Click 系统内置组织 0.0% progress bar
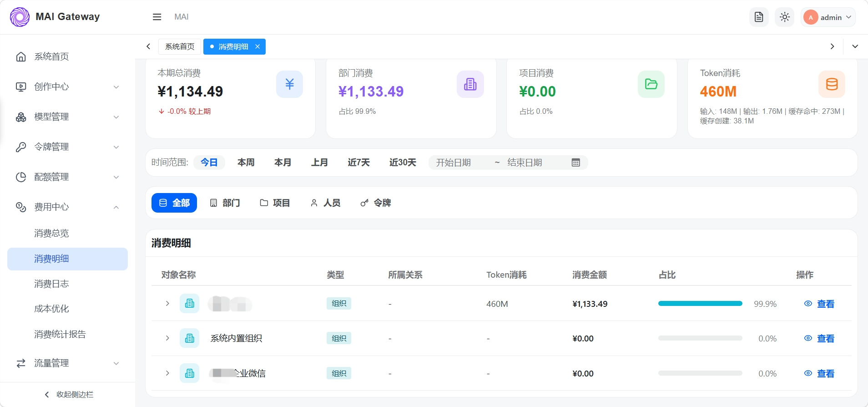Viewport: 868px width, 407px height. [x=700, y=338]
